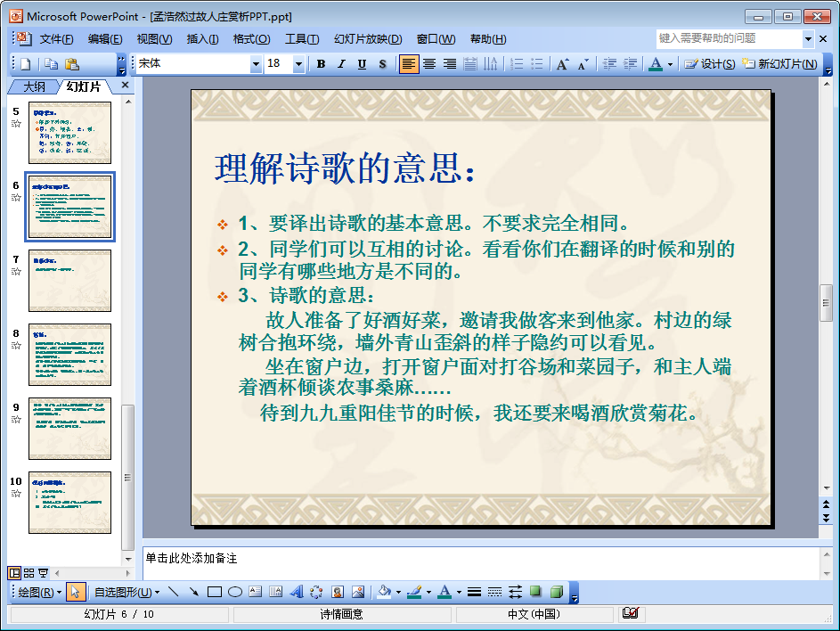Create a new blank presentation
This screenshot has height=631, width=840.
coord(25,64)
